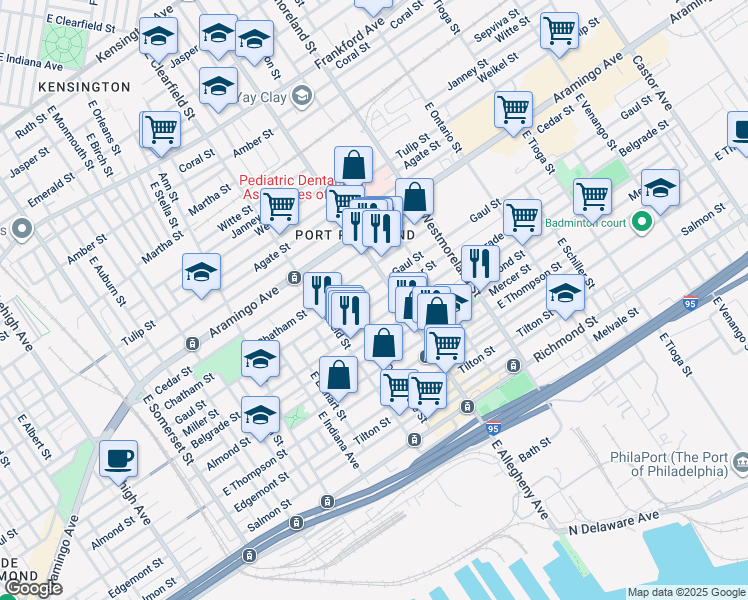
Task: Select school marker by E Schiller St
Action: click(565, 296)
